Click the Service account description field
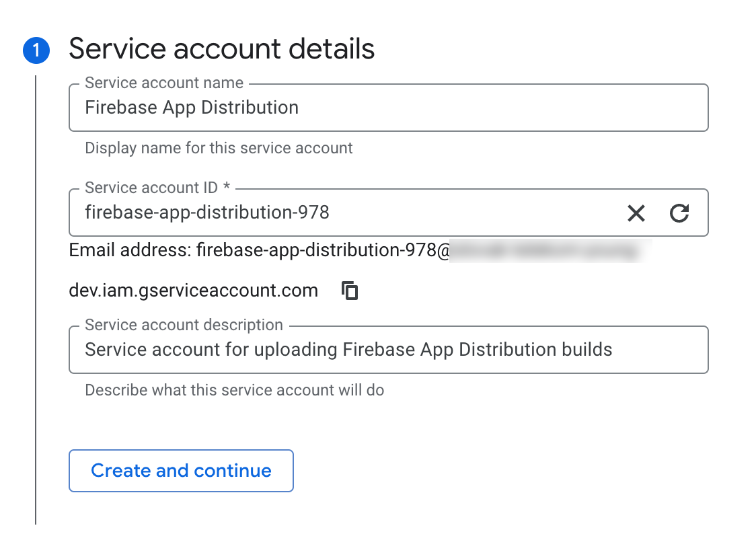The height and width of the screenshot is (534, 756). pyautogui.click(x=387, y=350)
